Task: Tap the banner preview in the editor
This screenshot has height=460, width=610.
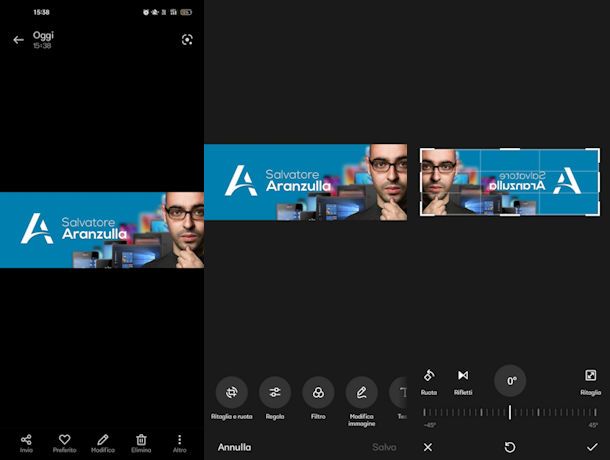Action: coord(306,182)
